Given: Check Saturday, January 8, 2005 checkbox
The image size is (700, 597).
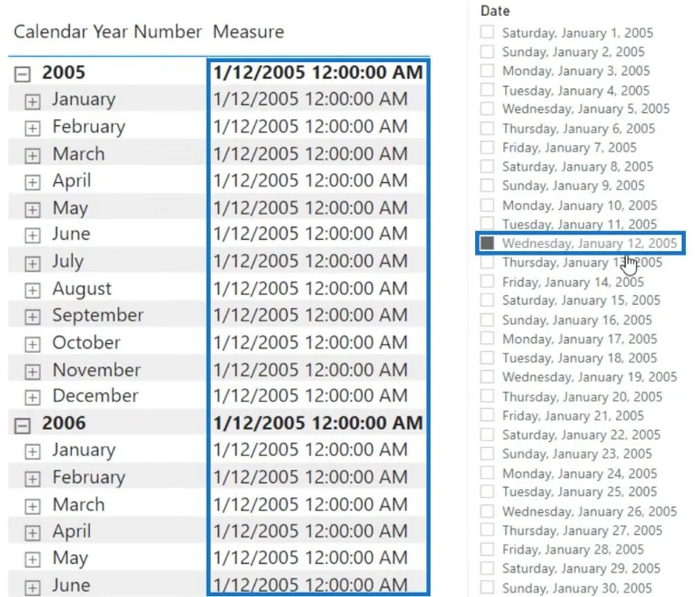Looking at the screenshot, I should tap(487, 166).
